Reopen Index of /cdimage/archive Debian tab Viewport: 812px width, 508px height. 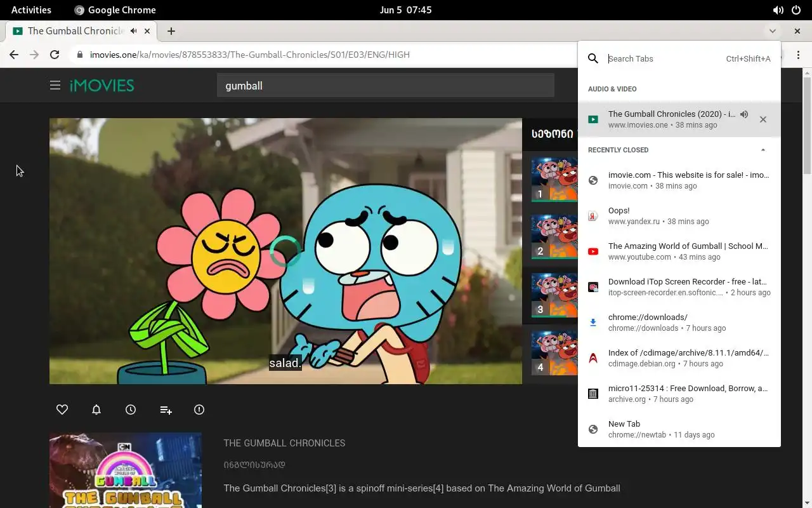[x=679, y=358]
